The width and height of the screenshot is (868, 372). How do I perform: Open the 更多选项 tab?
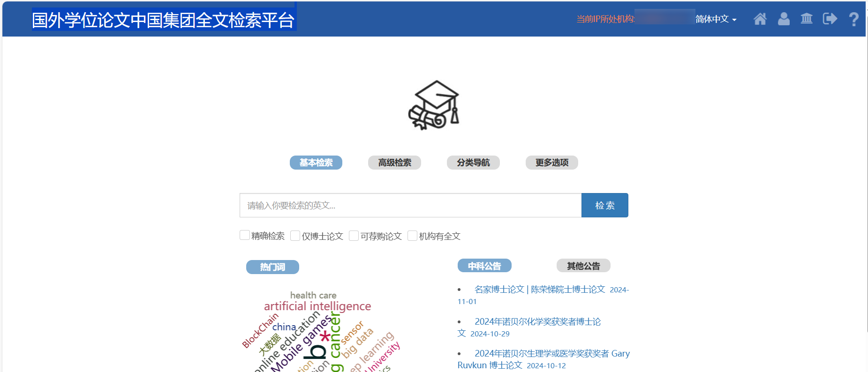click(552, 163)
